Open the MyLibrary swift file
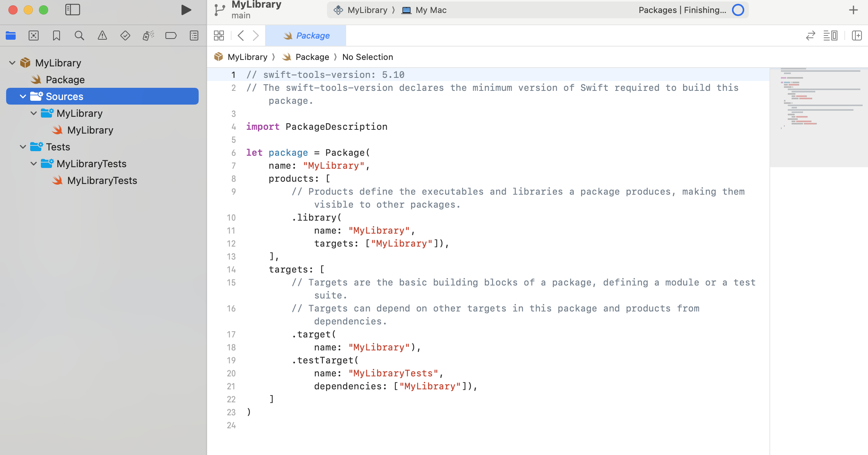The height and width of the screenshot is (455, 868). pos(102,130)
